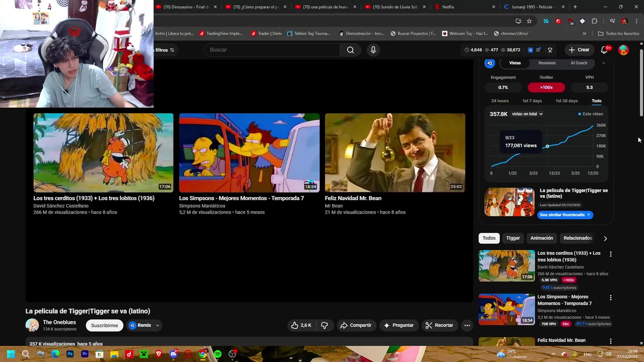
Task: Show hidden system tray icons
Action: 552,354
